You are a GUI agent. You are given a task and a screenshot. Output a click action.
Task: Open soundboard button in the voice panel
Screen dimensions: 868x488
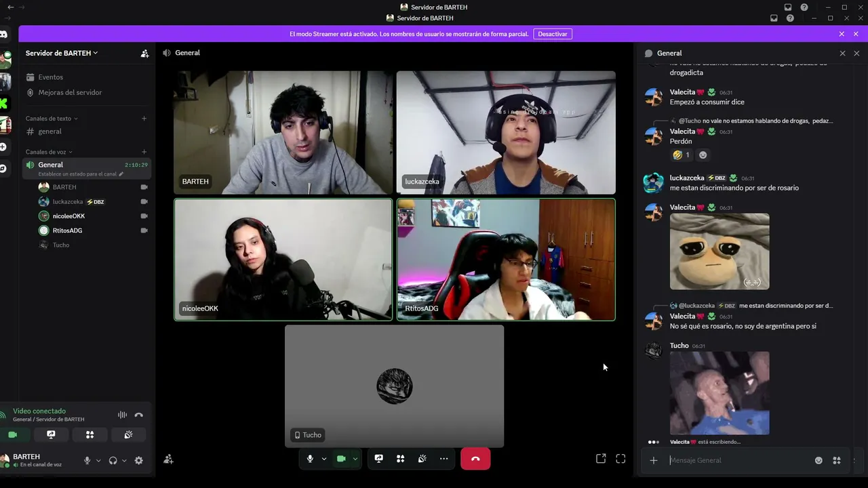(128, 434)
